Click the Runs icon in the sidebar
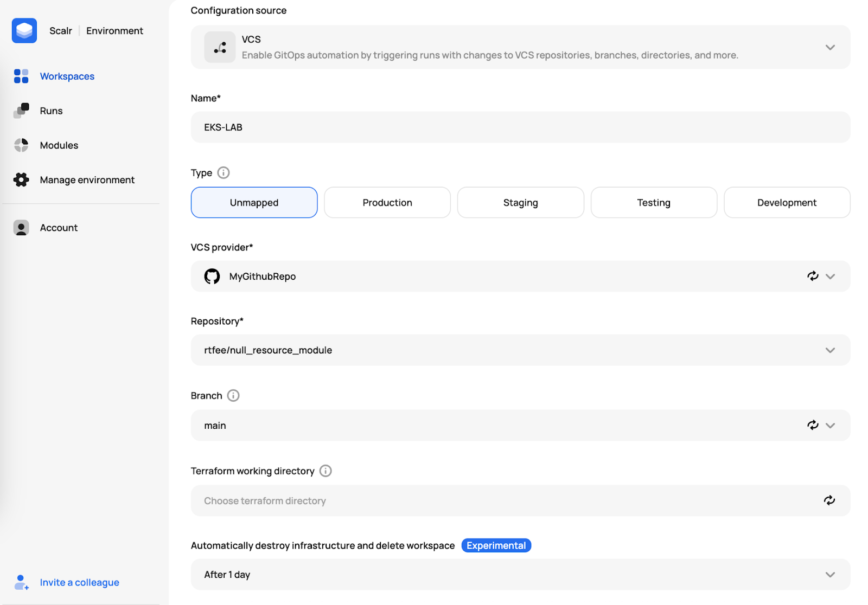 (21, 111)
